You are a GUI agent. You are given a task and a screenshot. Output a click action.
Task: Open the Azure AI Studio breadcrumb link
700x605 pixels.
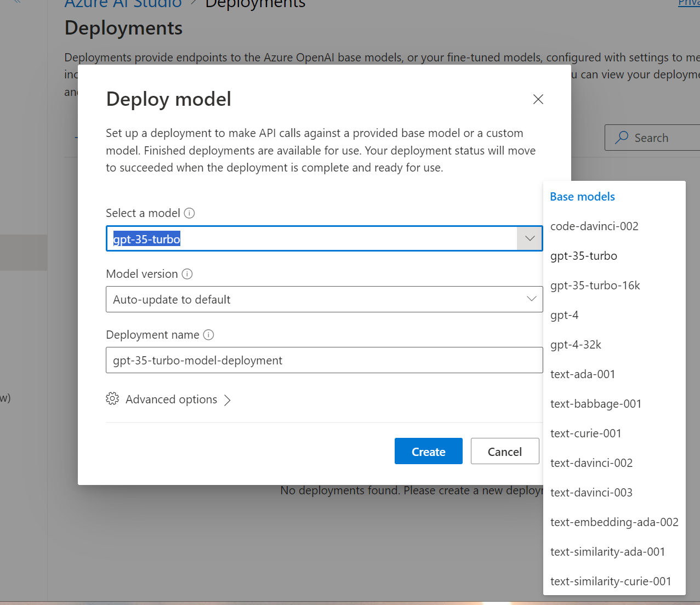click(123, 4)
